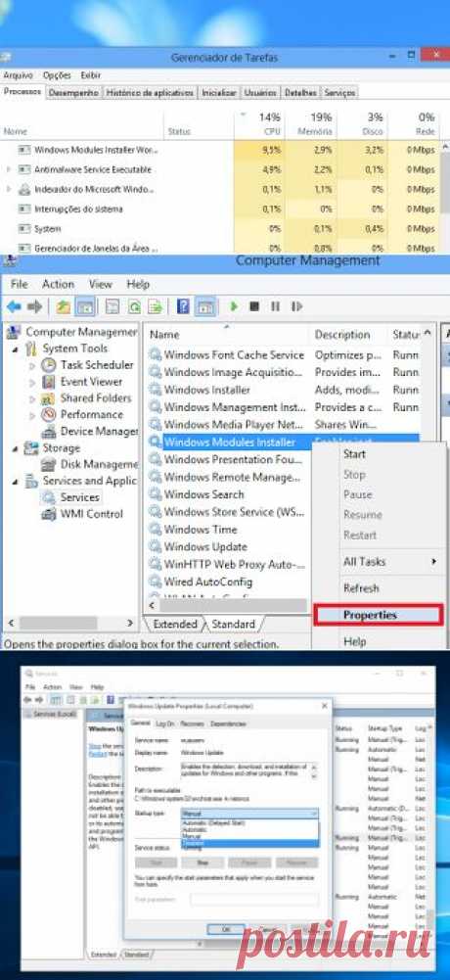The height and width of the screenshot is (980, 450).
Task: Click the Indexador do Microsoft Windows process icon
Action: (x=24, y=189)
